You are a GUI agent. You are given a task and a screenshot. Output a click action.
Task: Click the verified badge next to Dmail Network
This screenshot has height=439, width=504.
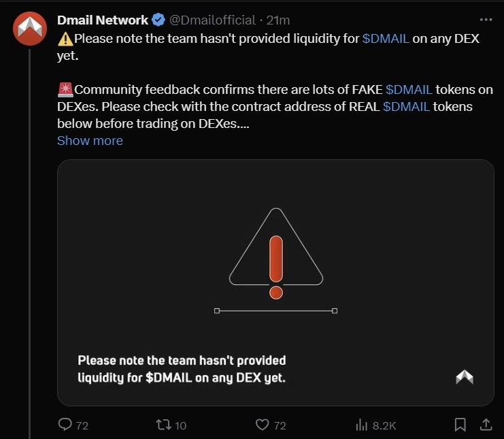(158, 20)
